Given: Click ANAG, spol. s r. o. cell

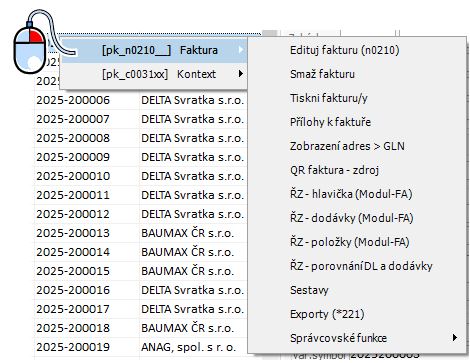Looking at the screenshot, I should click(x=189, y=347).
